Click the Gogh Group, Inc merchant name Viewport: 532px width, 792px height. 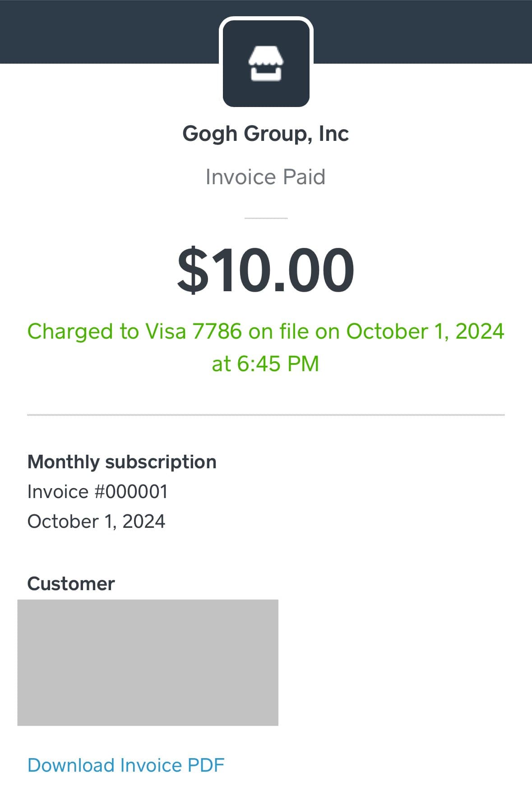coord(265,134)
